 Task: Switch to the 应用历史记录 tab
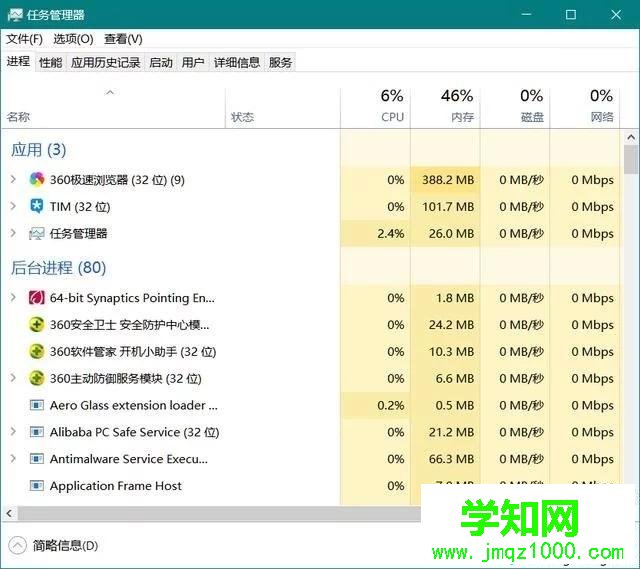point(105,62)
